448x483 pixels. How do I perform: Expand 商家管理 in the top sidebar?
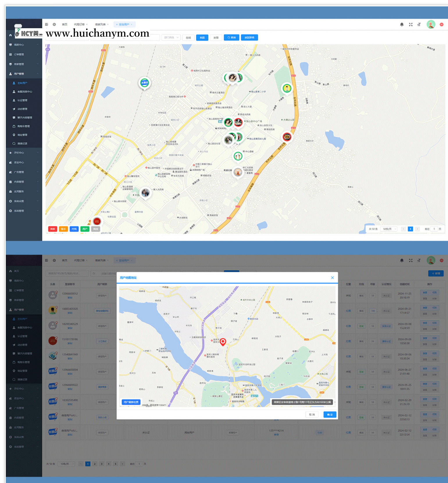pyautogui.click(x=24, y=64)
